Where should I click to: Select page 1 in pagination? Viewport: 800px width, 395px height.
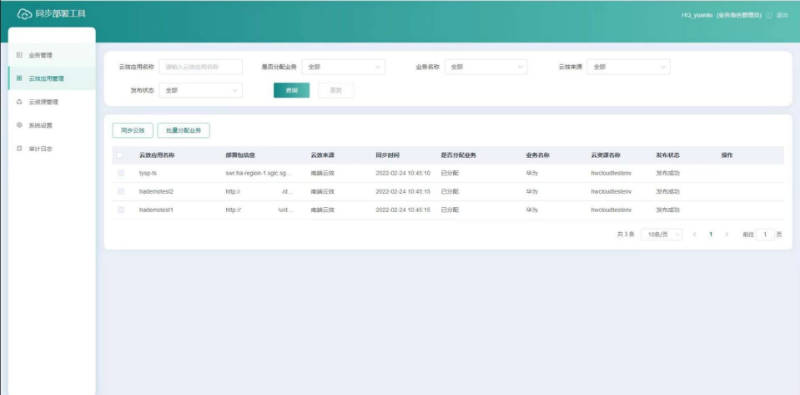point(711,234)
